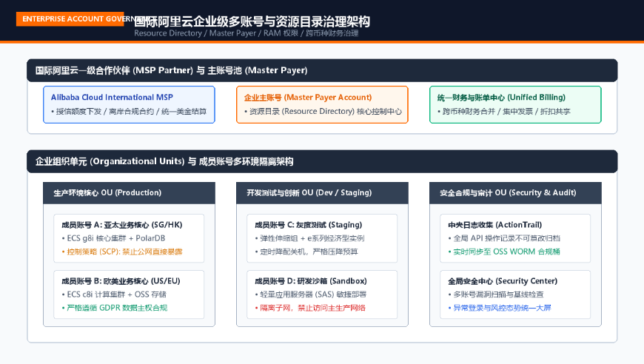Click 成员账号 D: 研发沙箱 (Sandbox)
Image resolution: width=644 pixels, height=364 pixels.
pos(311,281)
